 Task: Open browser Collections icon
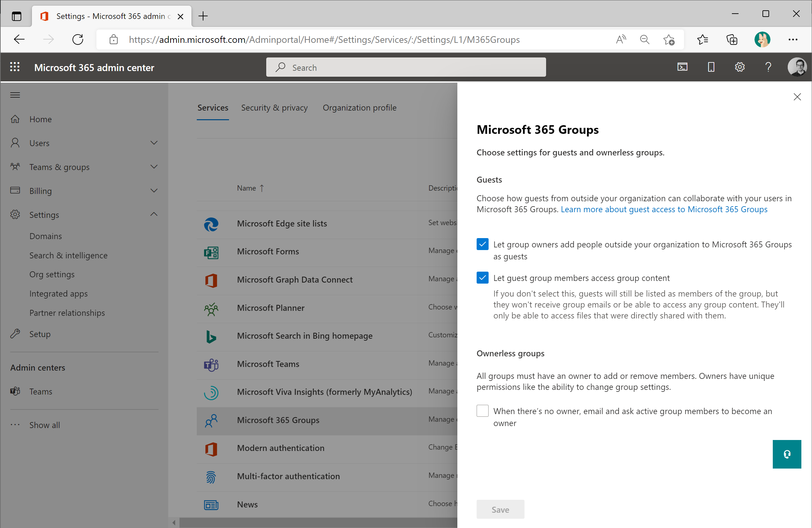point(732,40)
